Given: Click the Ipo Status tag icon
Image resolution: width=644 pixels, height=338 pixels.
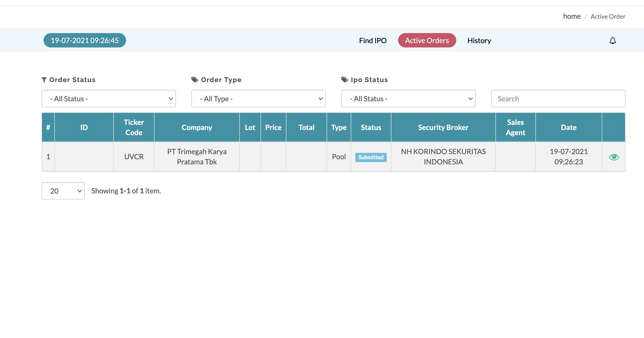Looking at the screenshot, I should point(345,80).
